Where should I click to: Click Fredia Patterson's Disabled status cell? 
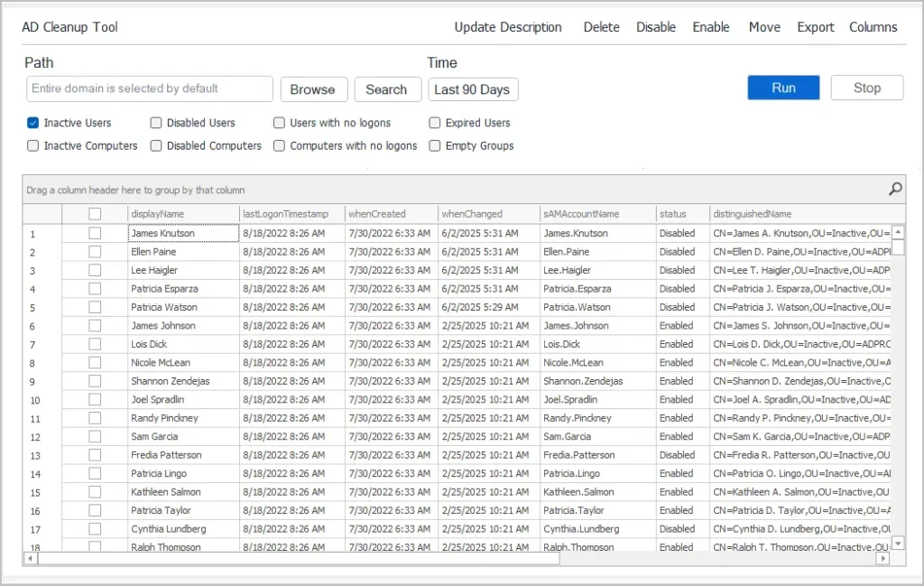682,455
